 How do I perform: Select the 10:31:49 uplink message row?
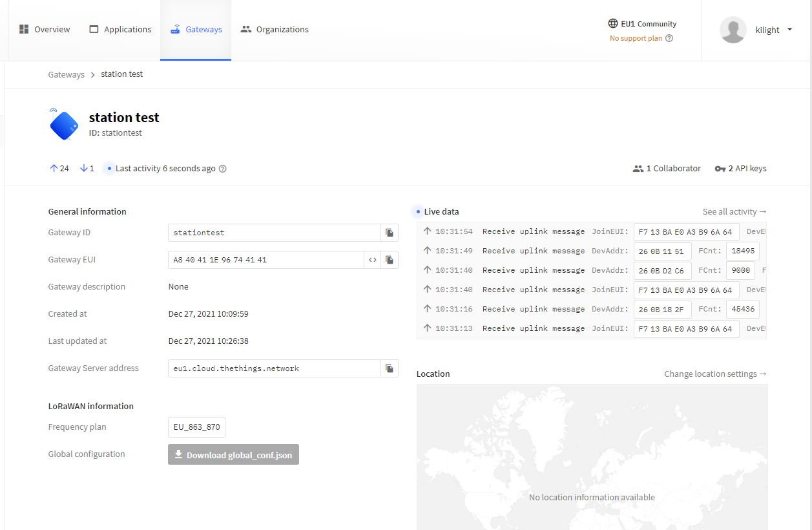click(x=591, y=251)
